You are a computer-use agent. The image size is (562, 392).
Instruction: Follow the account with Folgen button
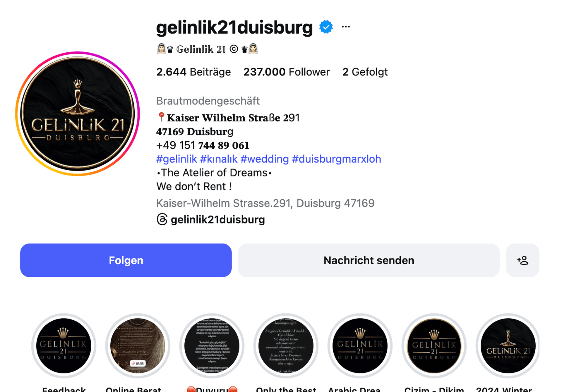coord(126,260)
